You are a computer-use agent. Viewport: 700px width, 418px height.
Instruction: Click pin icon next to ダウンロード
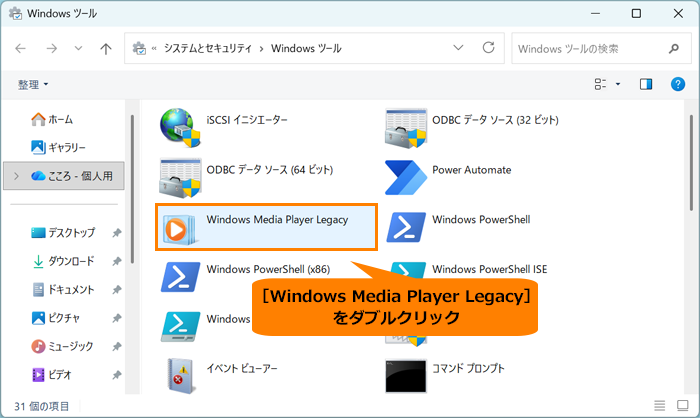117,261
